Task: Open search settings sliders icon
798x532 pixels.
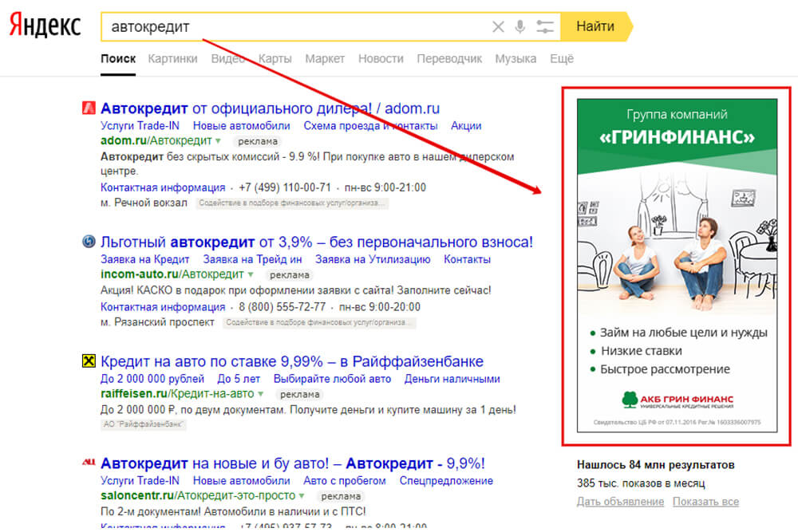Action: pos(544,26)
